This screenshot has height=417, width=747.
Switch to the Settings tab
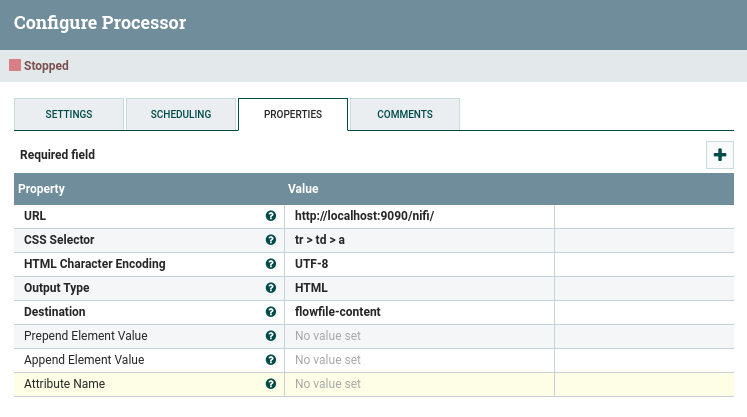coord(69,114)
